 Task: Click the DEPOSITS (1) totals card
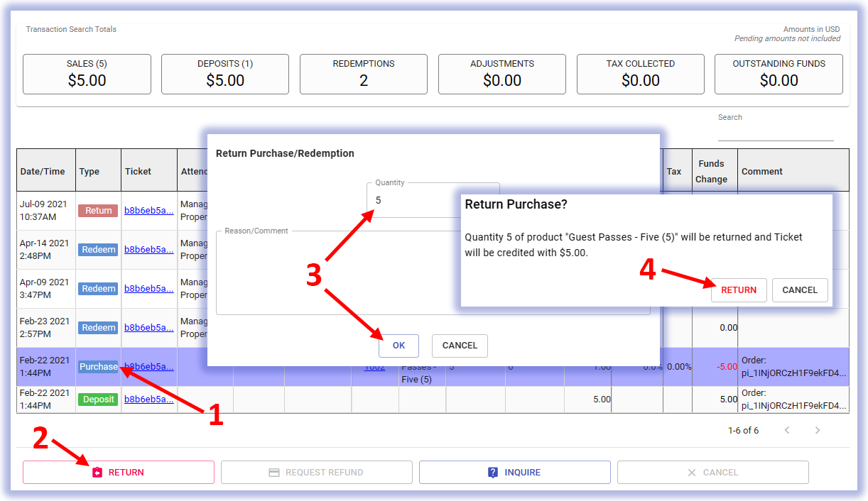[225, 74]
